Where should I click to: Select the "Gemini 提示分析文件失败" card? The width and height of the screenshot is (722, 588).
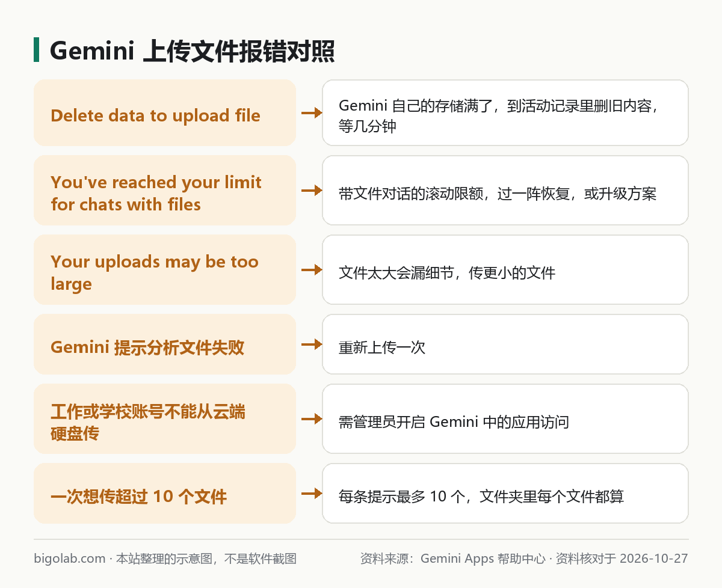[165, 344]
